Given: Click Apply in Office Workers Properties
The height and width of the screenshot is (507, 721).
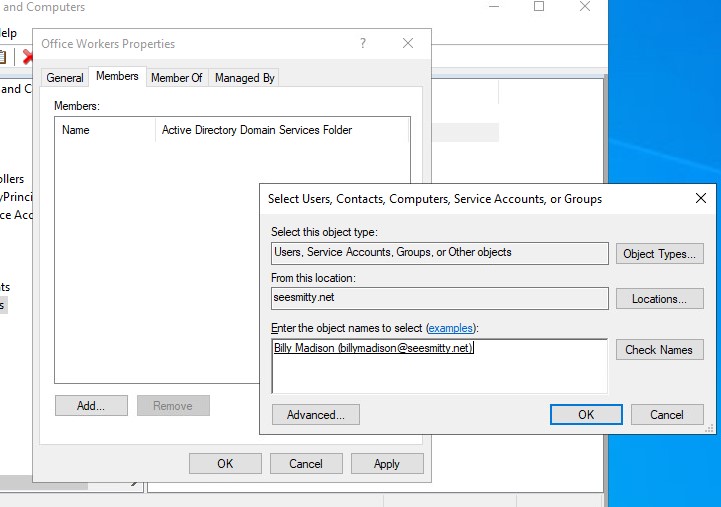Looking at the screenshot, I should (387, 463).
